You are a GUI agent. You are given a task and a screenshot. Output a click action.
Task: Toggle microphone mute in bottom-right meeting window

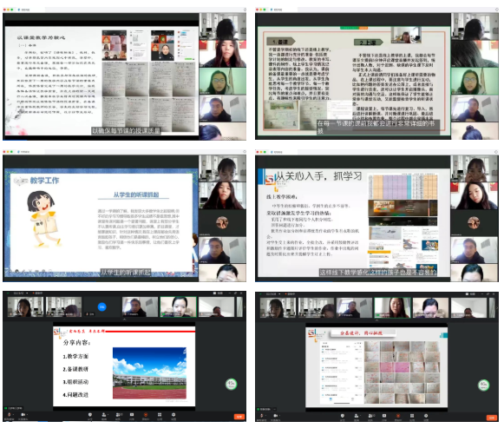[261, 416]
